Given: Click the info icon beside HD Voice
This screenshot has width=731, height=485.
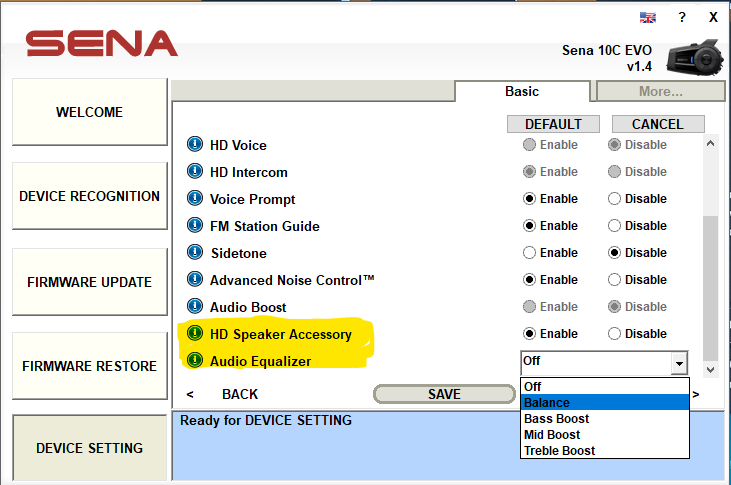Looking at the screenshot, I should pyautogui.click(x=195, y=145).
